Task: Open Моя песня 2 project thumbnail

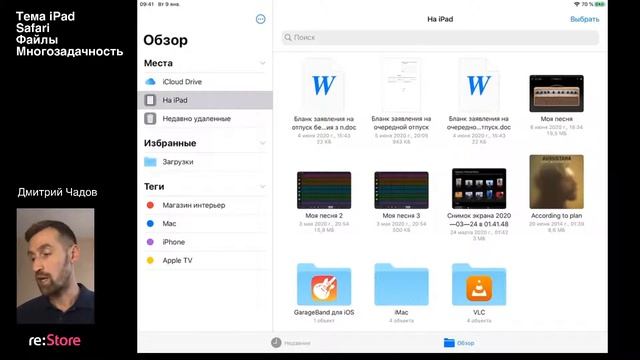Action: (324, 190)
